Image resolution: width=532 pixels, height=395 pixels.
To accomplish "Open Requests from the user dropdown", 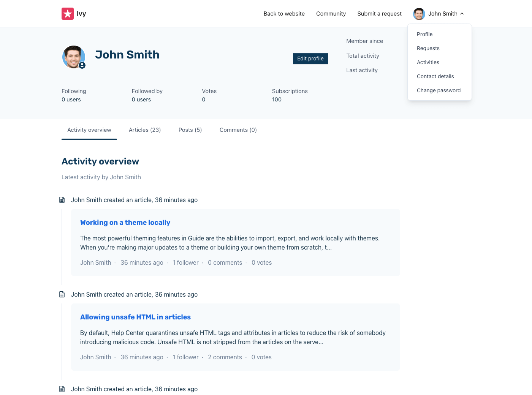I will point(428,48).
